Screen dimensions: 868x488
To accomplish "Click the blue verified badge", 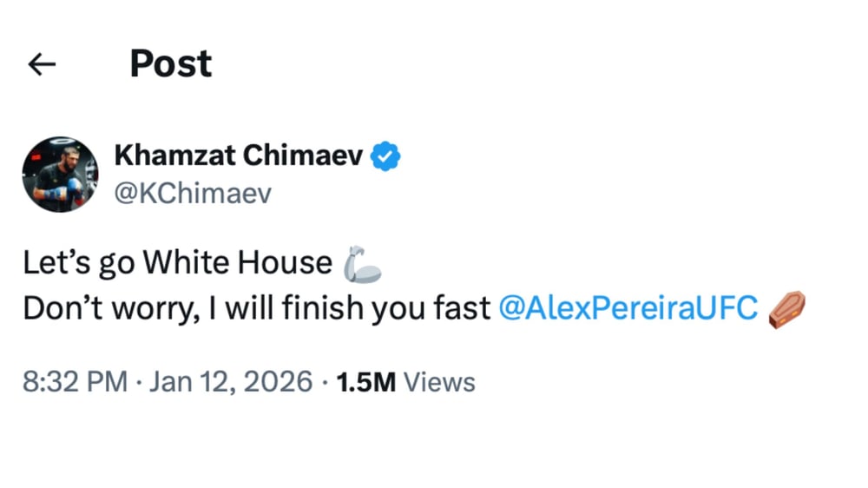I will point(385,156).
